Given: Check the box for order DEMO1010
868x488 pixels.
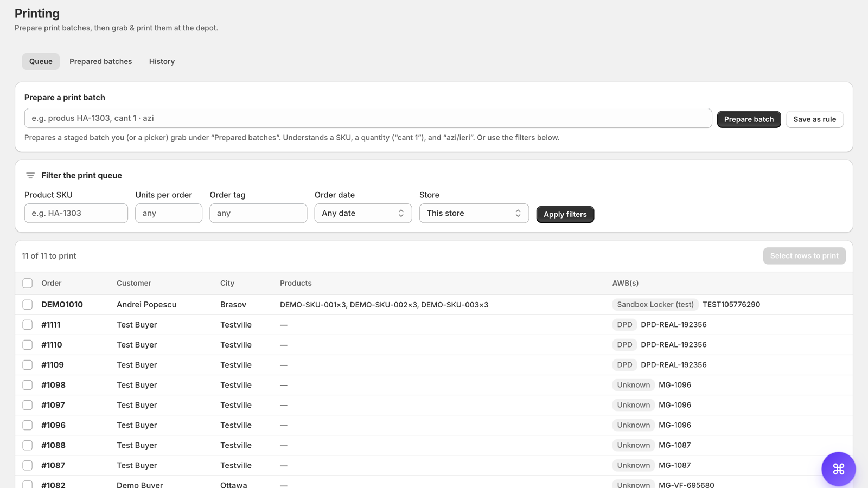Looking at the screenshot, I should tap(28, 305).
